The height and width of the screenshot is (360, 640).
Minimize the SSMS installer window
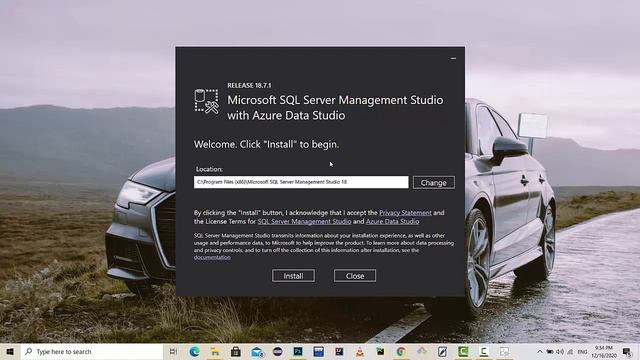point(453,58)
